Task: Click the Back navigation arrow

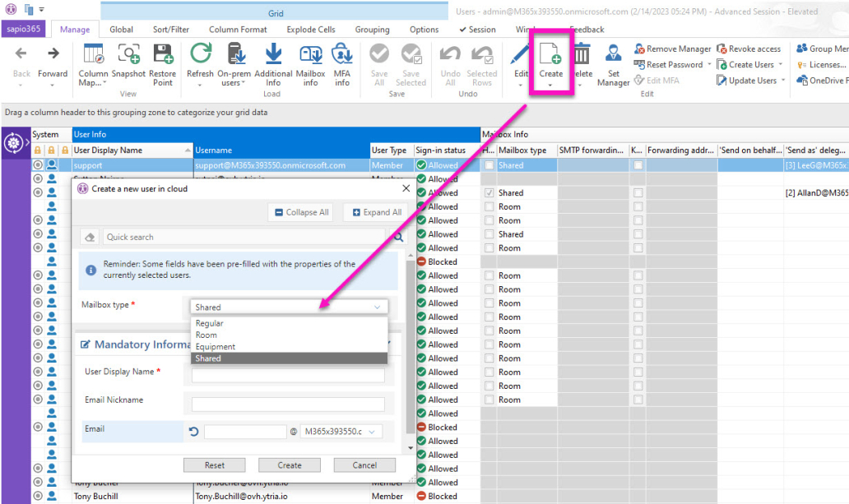Action: (x=21, y=53)
